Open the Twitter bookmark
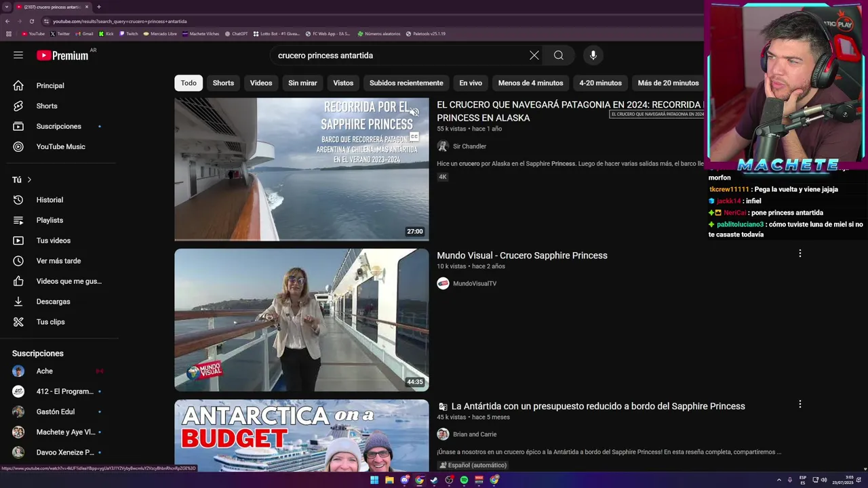 pyautogui.click(x=60, y=33)
